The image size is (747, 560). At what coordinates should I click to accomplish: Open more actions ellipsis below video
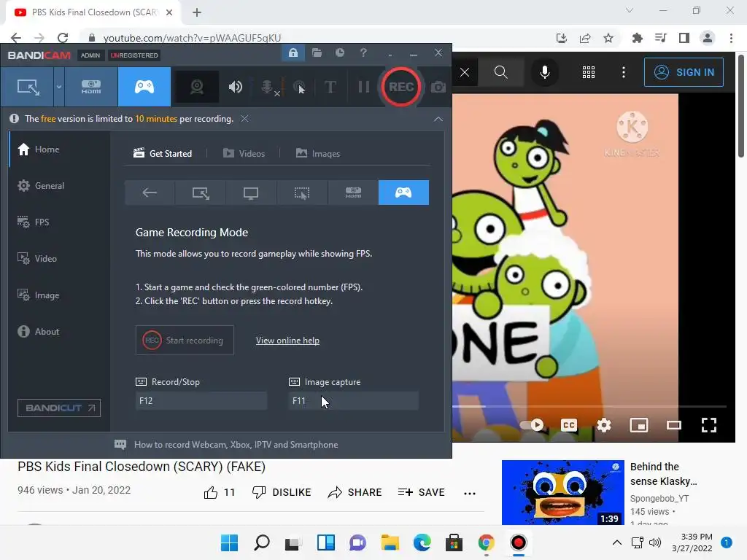tap(470, 494)
